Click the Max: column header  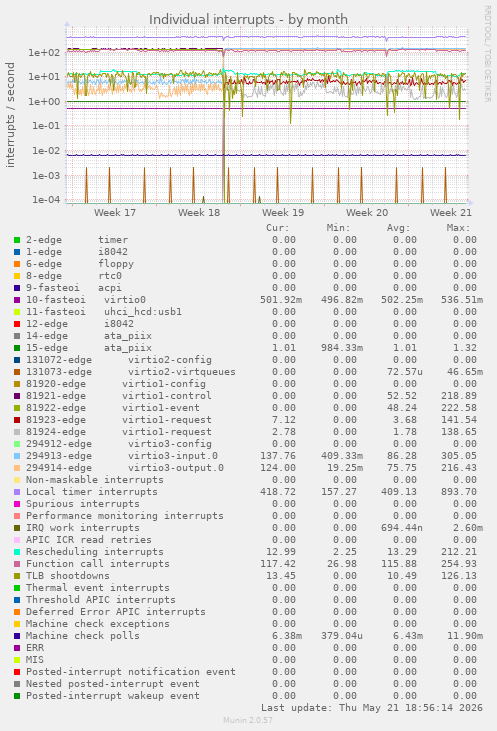(x=458, y=228)
